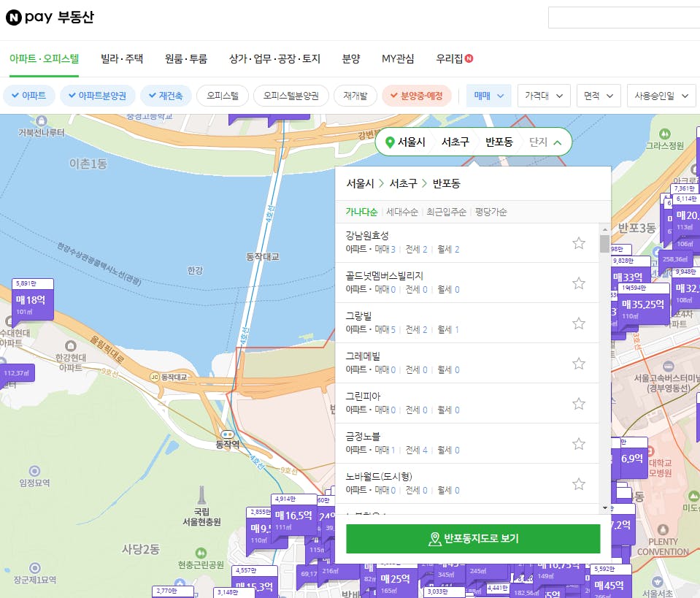
Task: Click 한강현대아파트 building icon
Action: pyautogui.click(x=71, y=345)
